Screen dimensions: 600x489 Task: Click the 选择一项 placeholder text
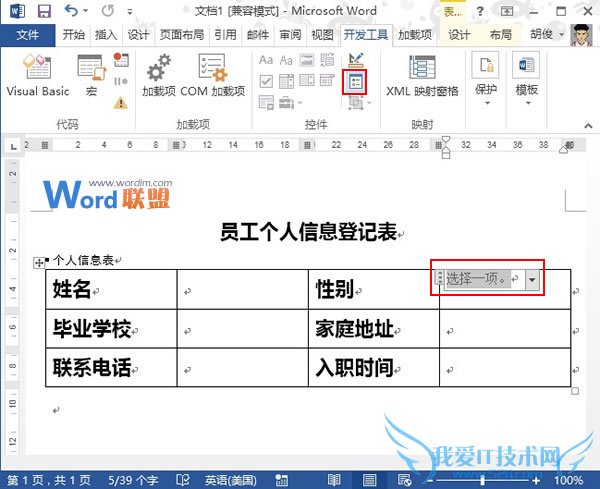(x=478, y=279)
